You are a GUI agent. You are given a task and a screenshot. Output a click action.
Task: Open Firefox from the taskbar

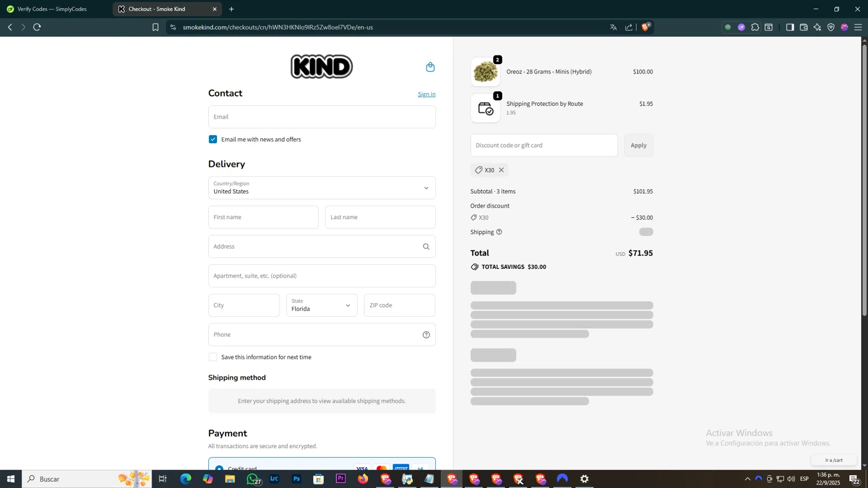(363, 479)
